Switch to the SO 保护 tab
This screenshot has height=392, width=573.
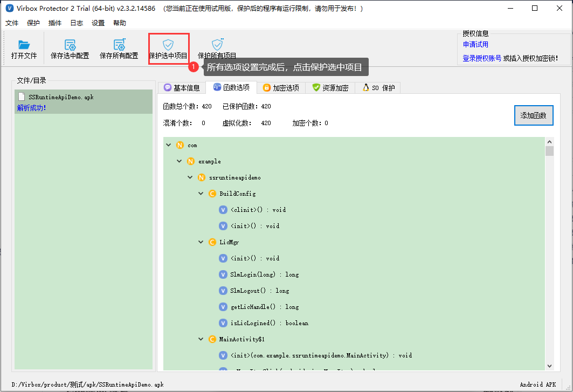tap(378, 88)
